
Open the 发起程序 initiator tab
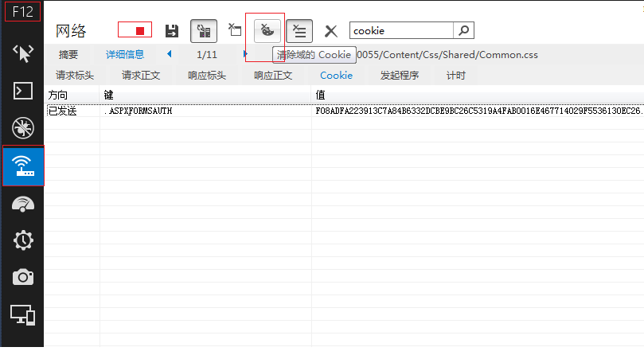click(x=399, y=76)
